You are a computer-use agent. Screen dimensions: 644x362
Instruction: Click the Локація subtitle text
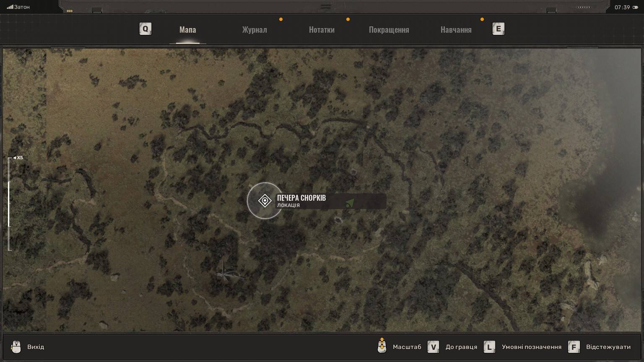coord(288,205)
